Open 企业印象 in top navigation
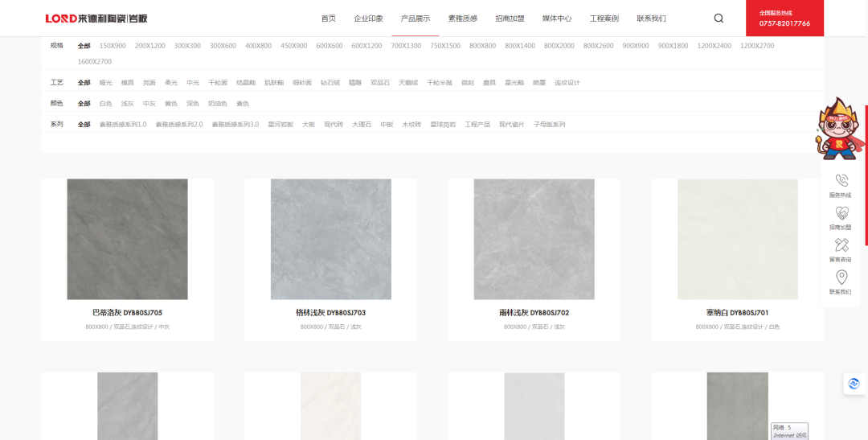868x440 pixels. (368, 19)
